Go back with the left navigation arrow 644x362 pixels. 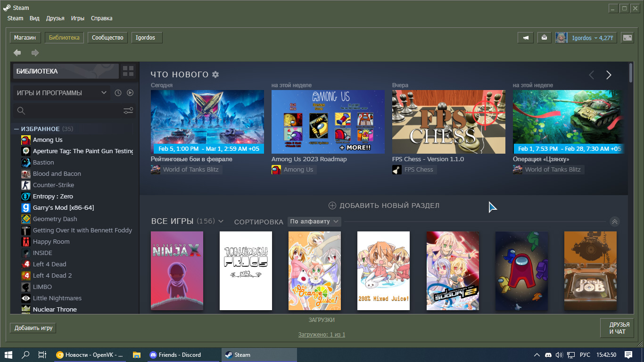pos(17,53)
